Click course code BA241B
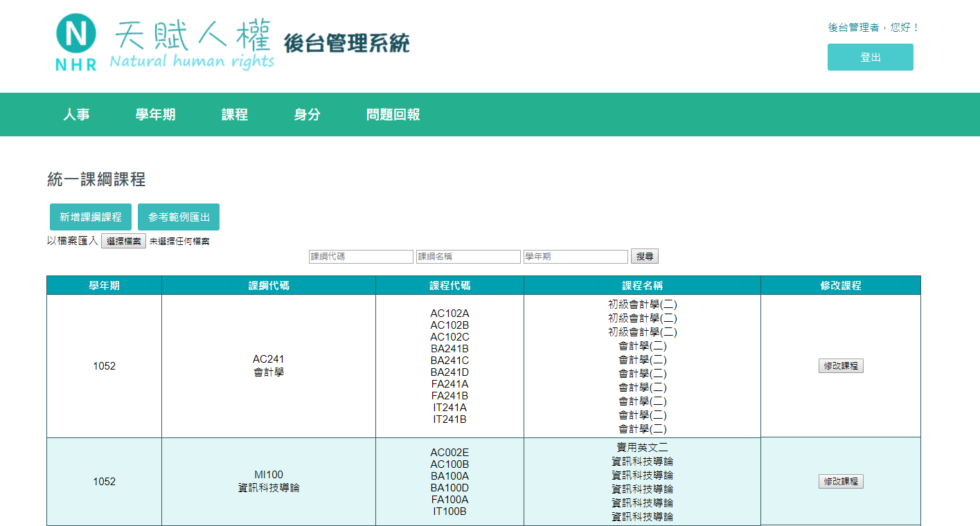The height and width of the screenshot is (526, 980). pyautogui.click(x=450, y=349)
